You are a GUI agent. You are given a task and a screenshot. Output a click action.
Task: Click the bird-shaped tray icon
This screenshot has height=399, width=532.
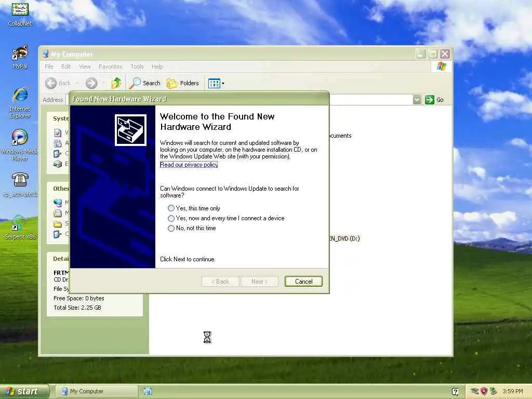(475, 391)
